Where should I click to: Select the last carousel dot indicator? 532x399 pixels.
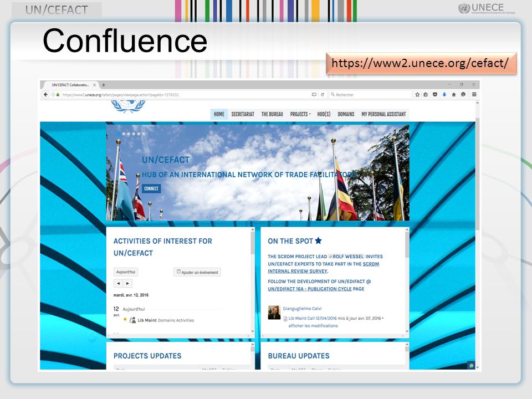(x=144, y=134)
